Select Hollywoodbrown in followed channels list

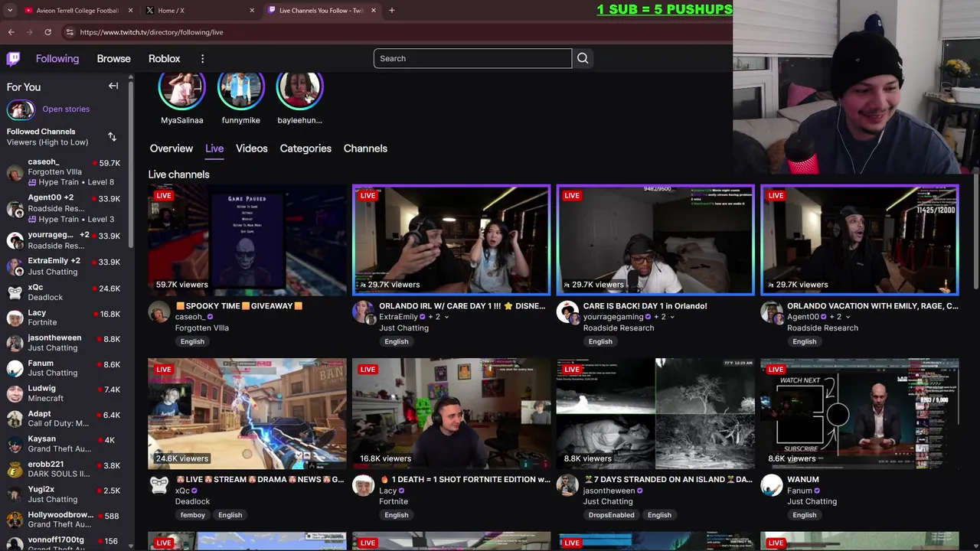(x=65, y=520)
